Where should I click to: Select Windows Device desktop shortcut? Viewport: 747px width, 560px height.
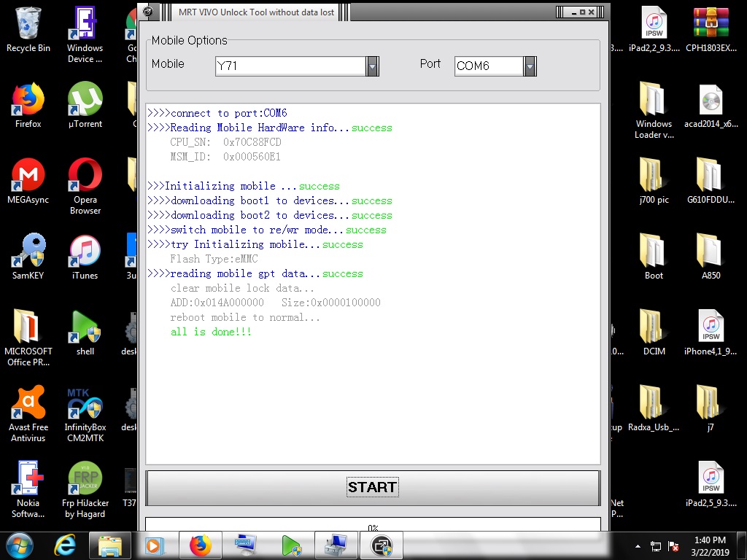[x=85, y=35]
